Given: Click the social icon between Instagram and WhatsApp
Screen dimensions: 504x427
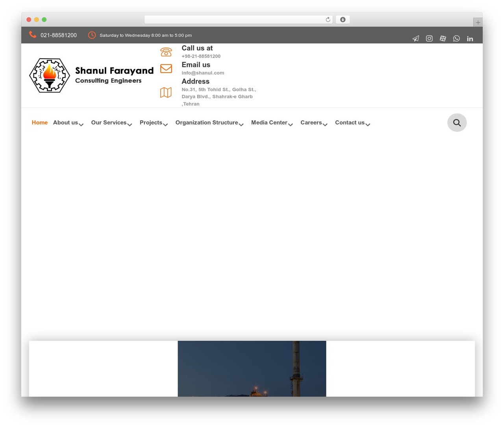Looking at the screenshot, I should coord(443,38).
